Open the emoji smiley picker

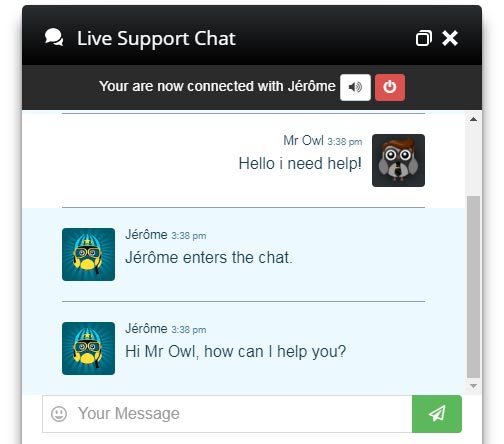tap(59, 414)
